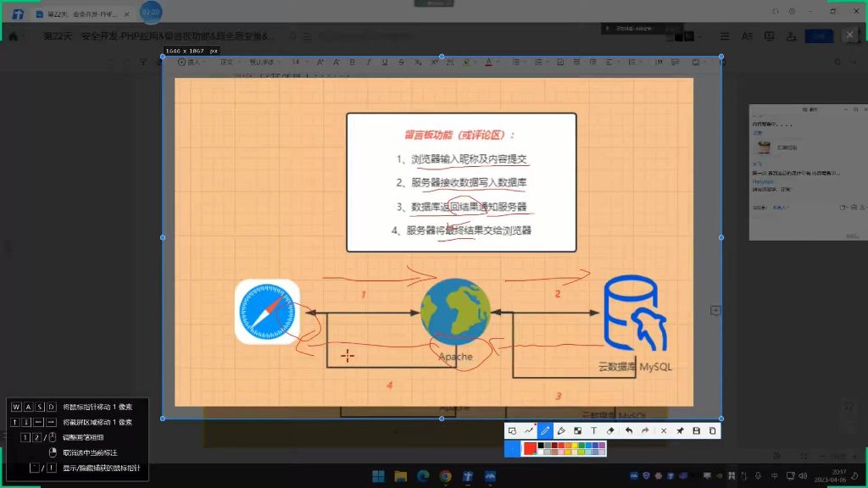Pick the purple swatch in the top row

tap(602, 446)
